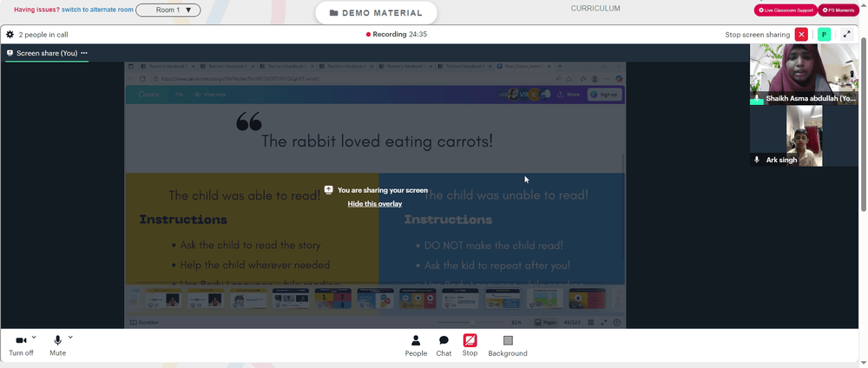Turn off the camera
This screenshot has height=368, width=868.
(x=21, y=345)
